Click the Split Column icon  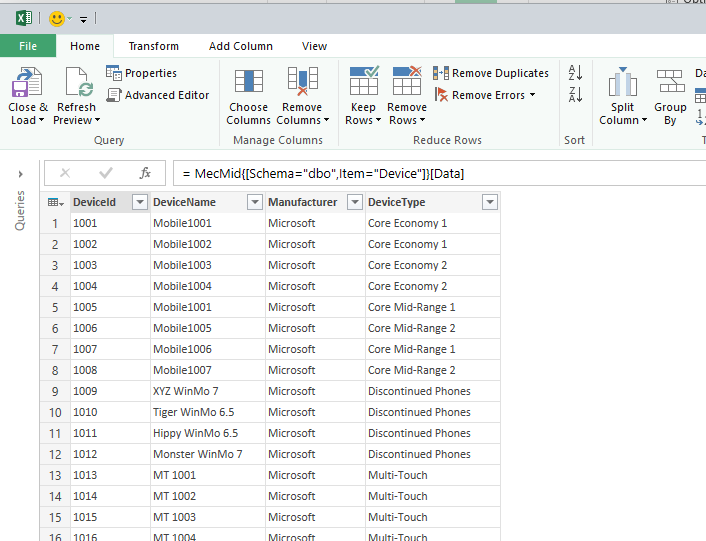click(623, 81)
